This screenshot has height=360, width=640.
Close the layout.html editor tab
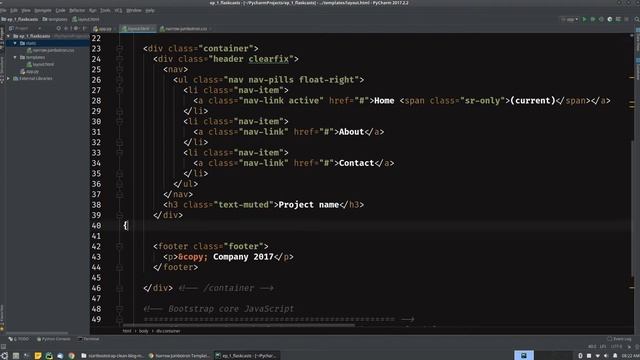click(x=153, y=29)
